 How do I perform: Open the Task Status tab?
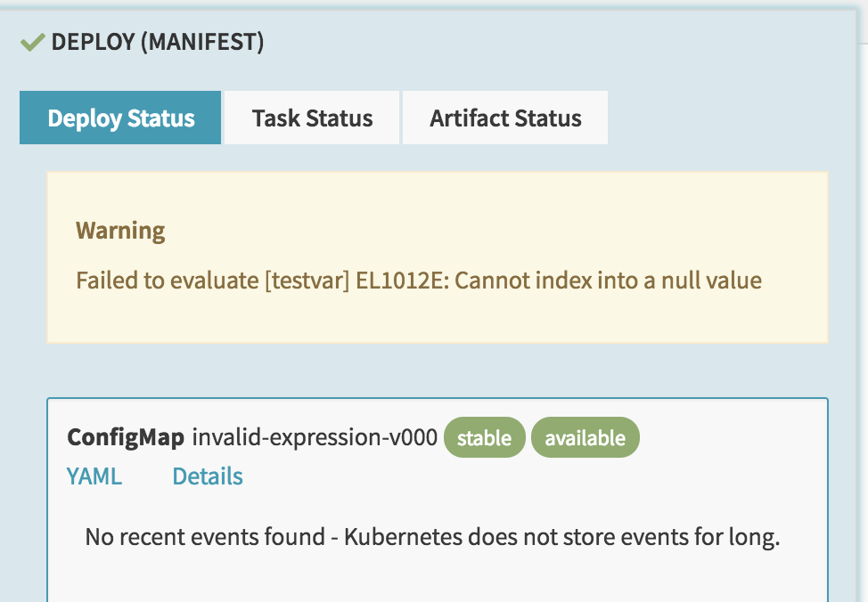point(312,118)
